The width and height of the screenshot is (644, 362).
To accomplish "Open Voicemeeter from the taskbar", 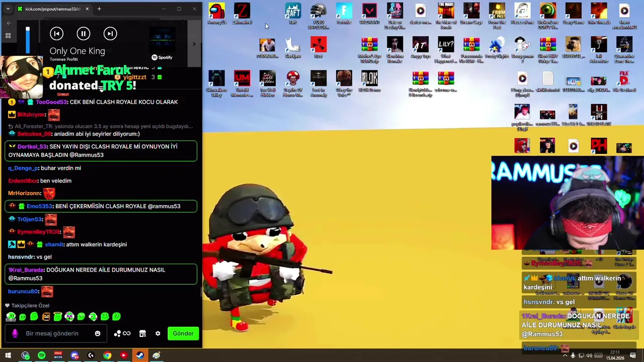I will [x=58, y=355].
